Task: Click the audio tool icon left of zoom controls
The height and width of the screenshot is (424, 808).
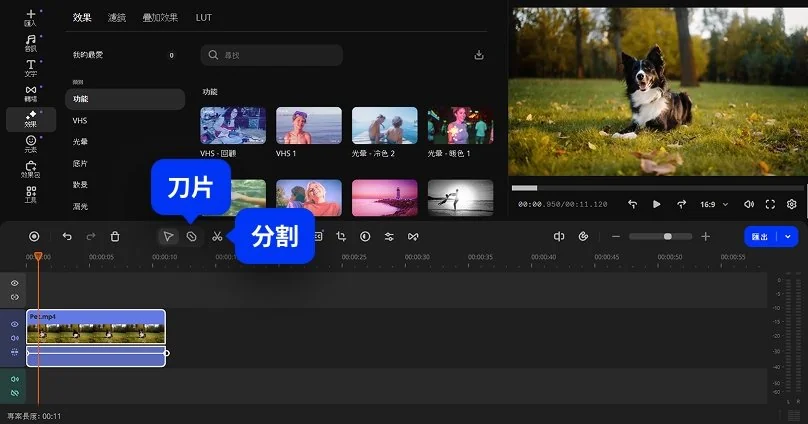Action: [x=559, y=236]
